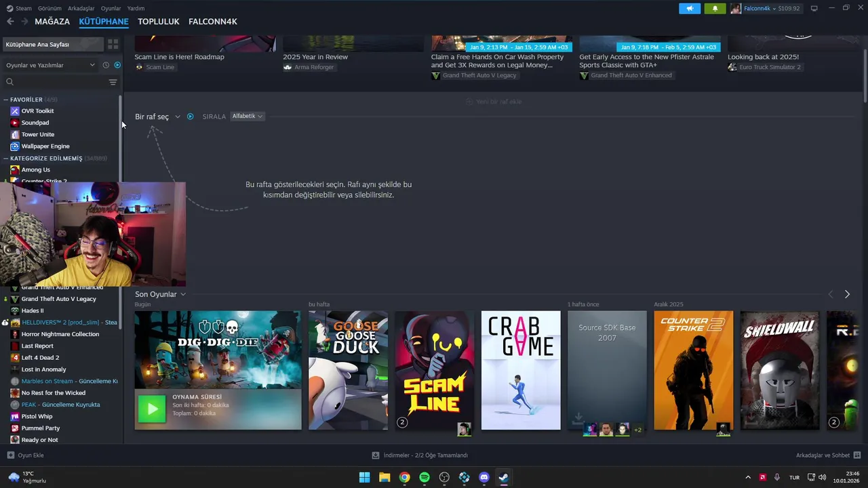The image size is (868, 488).
Task: Open the Oyunlar menu
Action: [111, 8]
